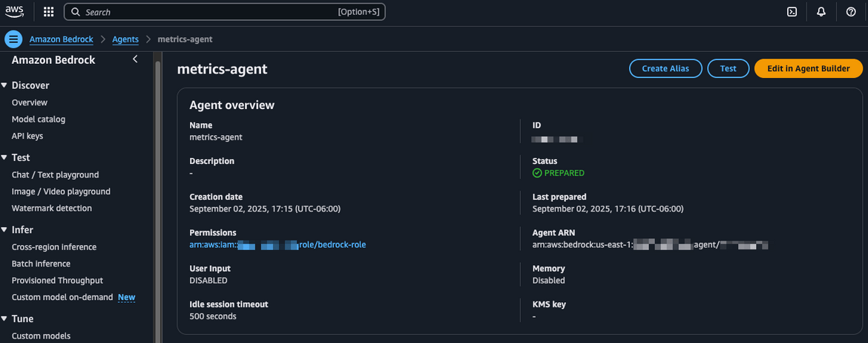
Task: Click the New badge link
Action: [127, 297]
